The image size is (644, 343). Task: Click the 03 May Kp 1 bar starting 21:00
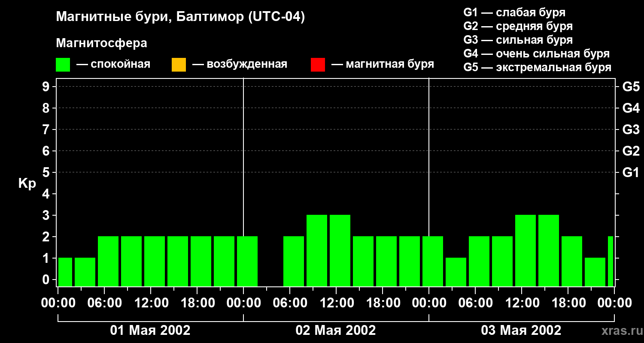595,272
